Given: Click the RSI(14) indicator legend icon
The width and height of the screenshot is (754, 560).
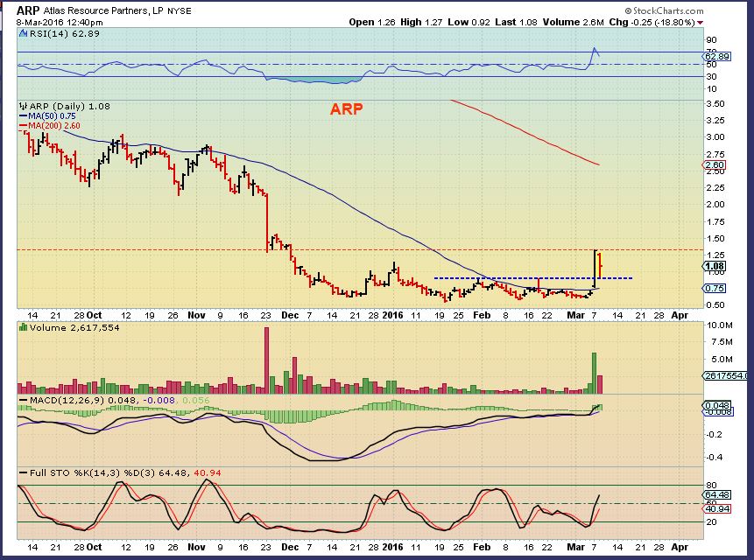Looking at the screenshot, I should tap(24, 33).
